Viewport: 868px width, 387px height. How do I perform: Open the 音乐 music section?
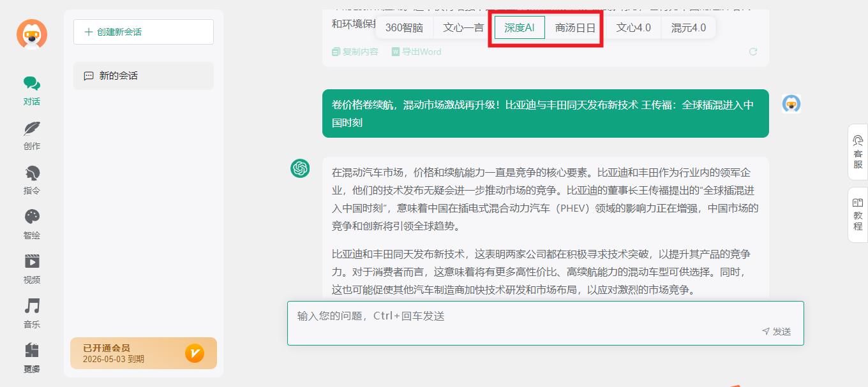coord(32,314)
